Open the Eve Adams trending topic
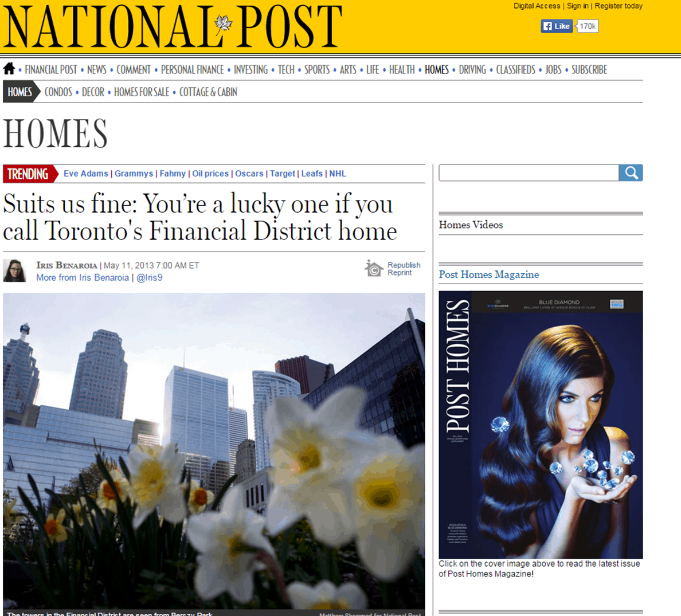Viewport: 681px width, 616px height. (x=85, y=174)
